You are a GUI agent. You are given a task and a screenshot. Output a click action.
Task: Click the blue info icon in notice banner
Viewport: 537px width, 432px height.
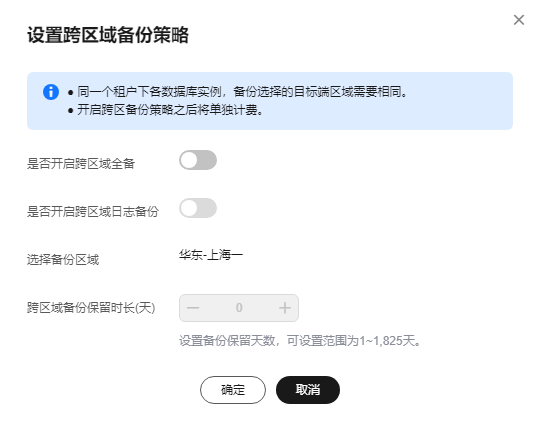click(x=51, y=92)
